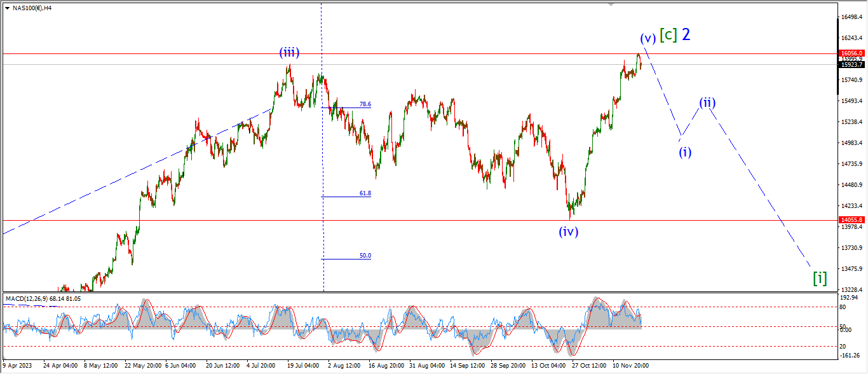Click the 19 Jul 04:00 date marker
868x374 pixels.
(x=302, y=366)
